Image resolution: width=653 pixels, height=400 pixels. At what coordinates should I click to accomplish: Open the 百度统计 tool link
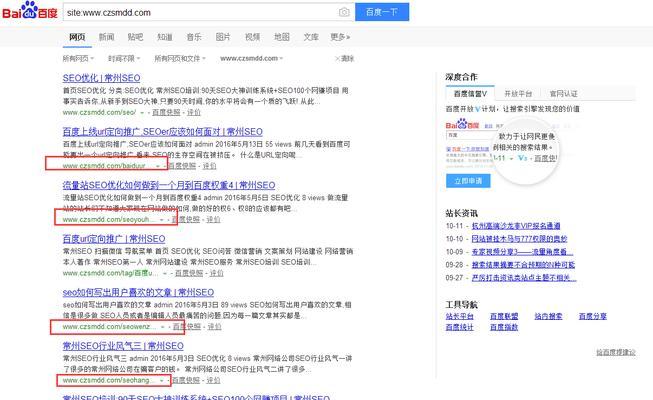(459, 327)
